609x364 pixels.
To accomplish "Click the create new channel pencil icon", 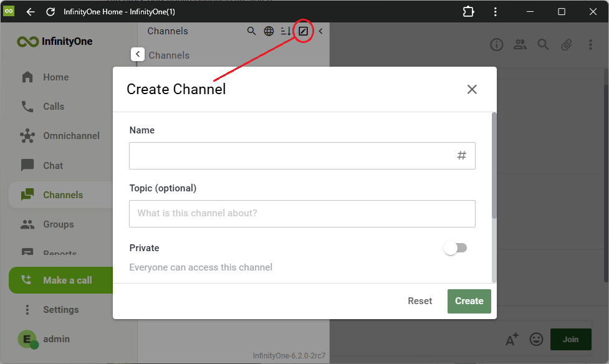I will tap(304, 31).
